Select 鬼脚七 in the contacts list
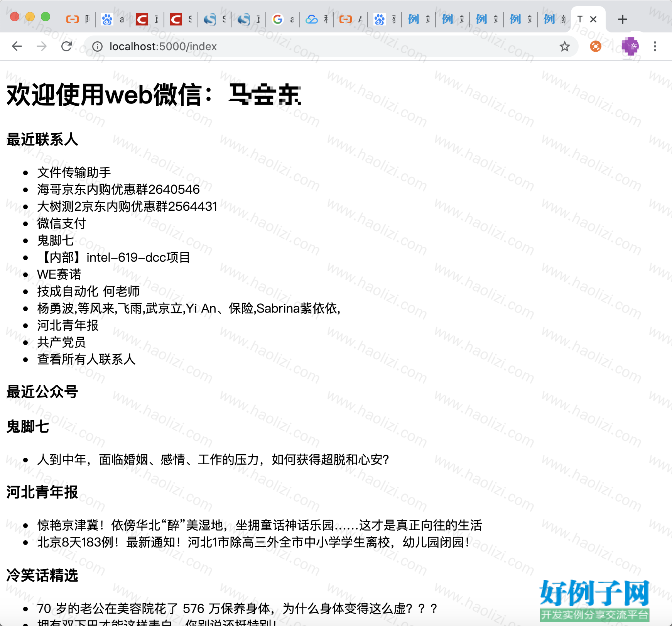This screenshot has height=626, width=672. 56,240
